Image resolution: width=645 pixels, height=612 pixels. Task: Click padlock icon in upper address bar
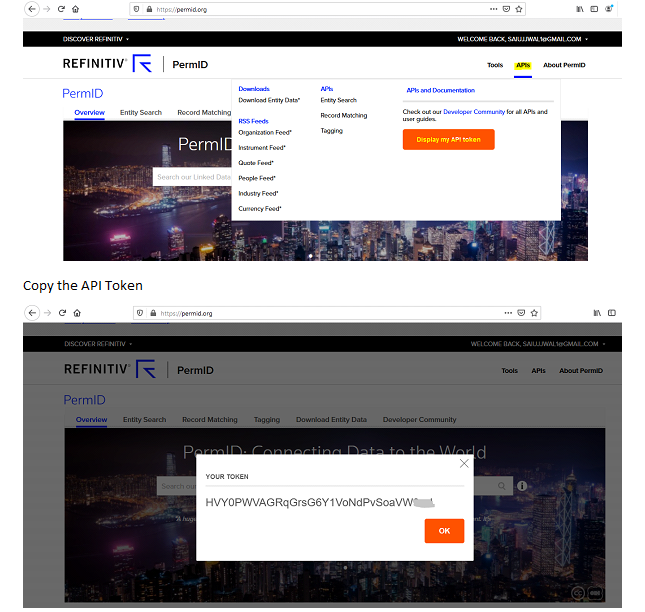click(149, 9)
